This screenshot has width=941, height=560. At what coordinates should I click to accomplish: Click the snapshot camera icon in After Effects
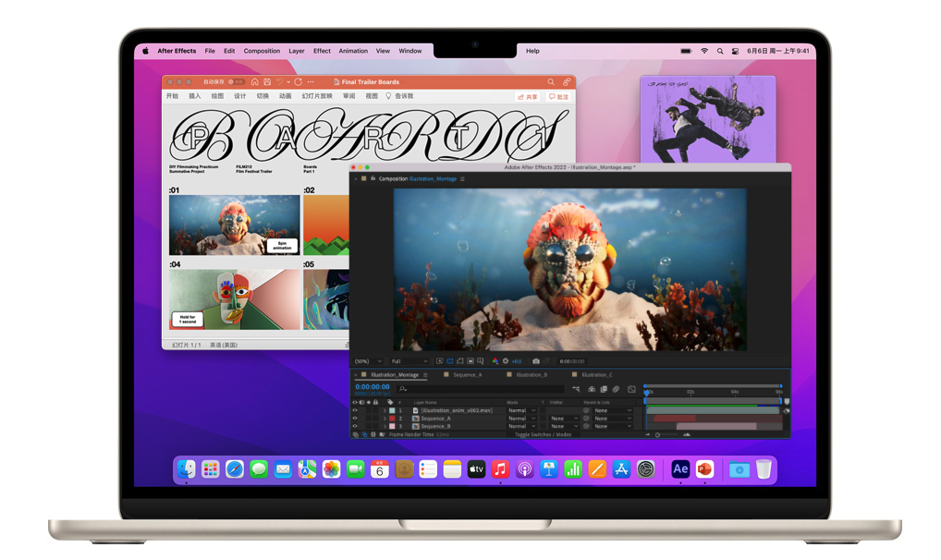[x=536, y=361]
